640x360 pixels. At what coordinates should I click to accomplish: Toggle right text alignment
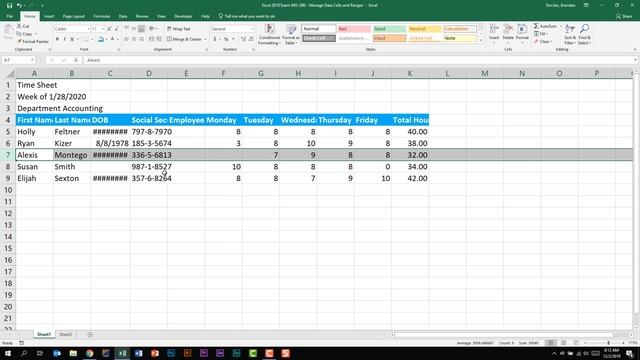(142, 39)
